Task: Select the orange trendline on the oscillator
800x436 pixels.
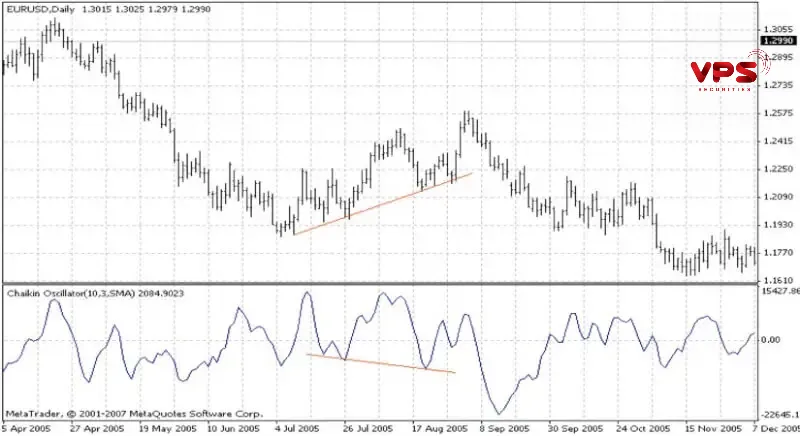Action: (x=380, y=363)
